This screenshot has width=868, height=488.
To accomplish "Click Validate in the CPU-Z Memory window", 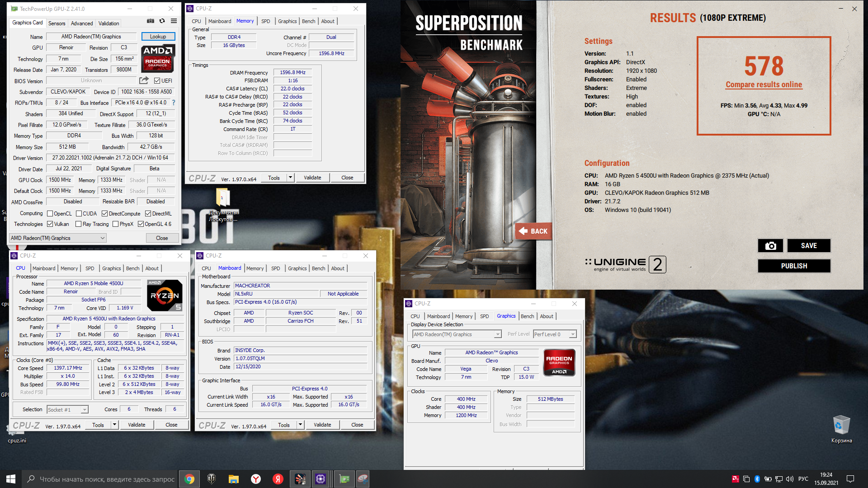I will (312, 178).
